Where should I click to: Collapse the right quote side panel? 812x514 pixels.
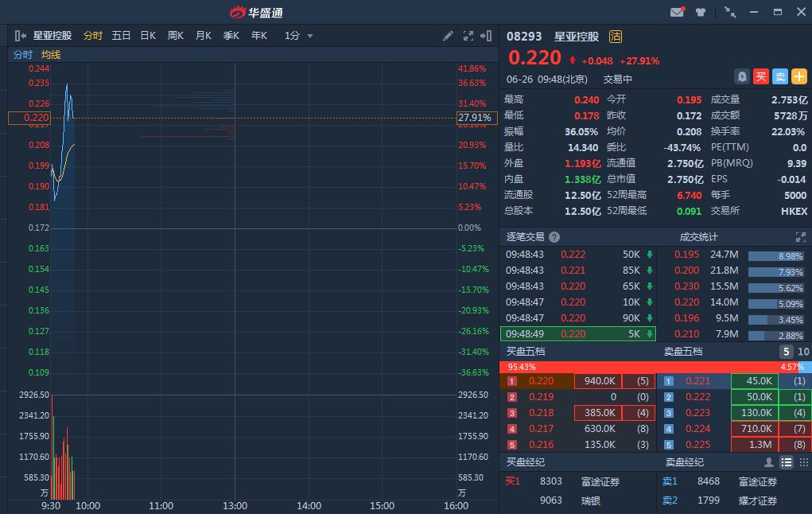(x=487, y=36)
